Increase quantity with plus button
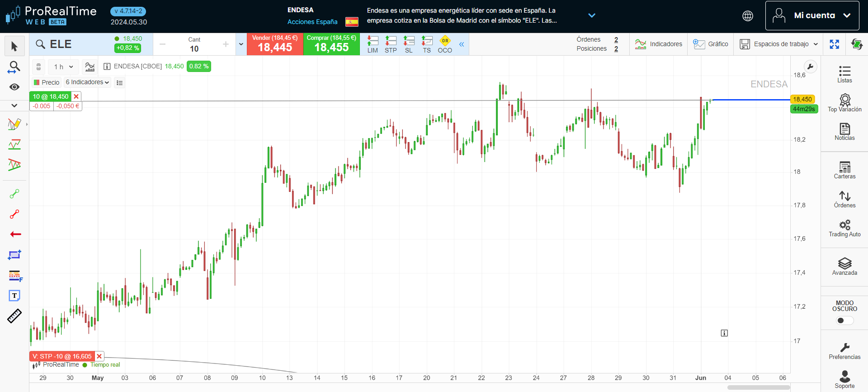The height and width of the screenshot is (392, 868). (226, 44)
